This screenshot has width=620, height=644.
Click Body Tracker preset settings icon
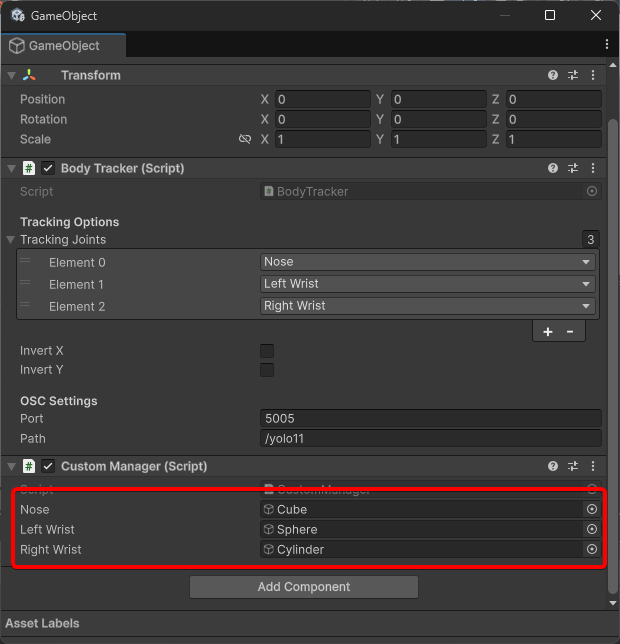pos(573,168)
